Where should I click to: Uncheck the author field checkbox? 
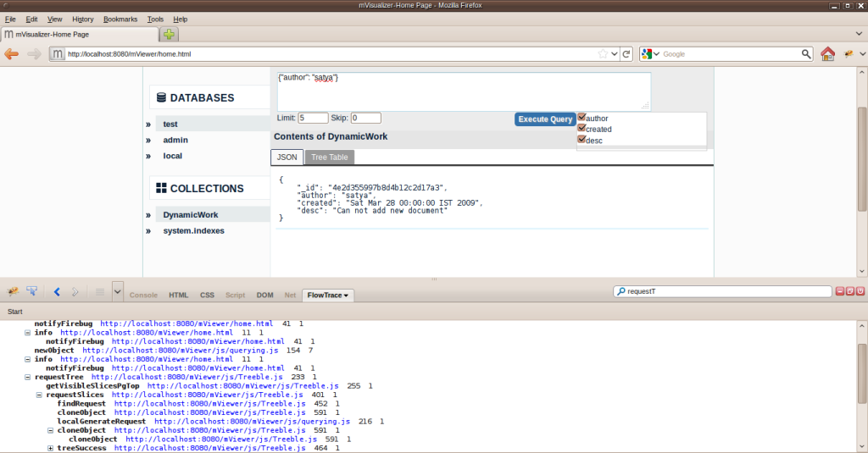pyautogui.click(x=581, y=117)
